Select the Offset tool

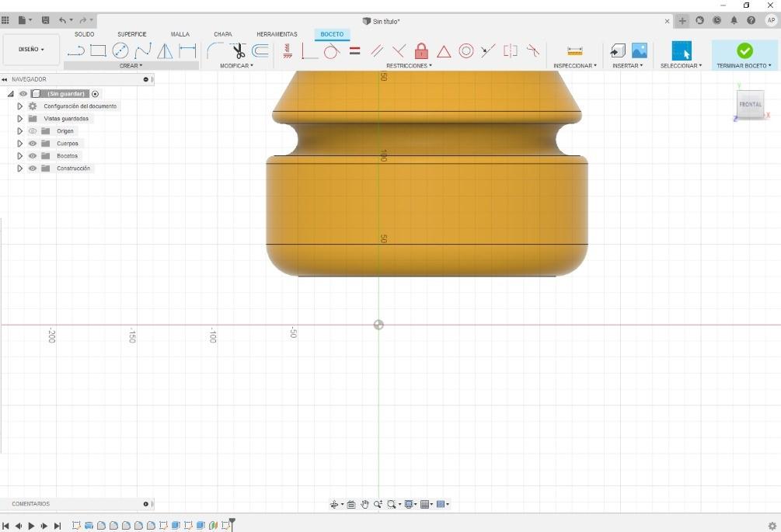coord(260,50)
